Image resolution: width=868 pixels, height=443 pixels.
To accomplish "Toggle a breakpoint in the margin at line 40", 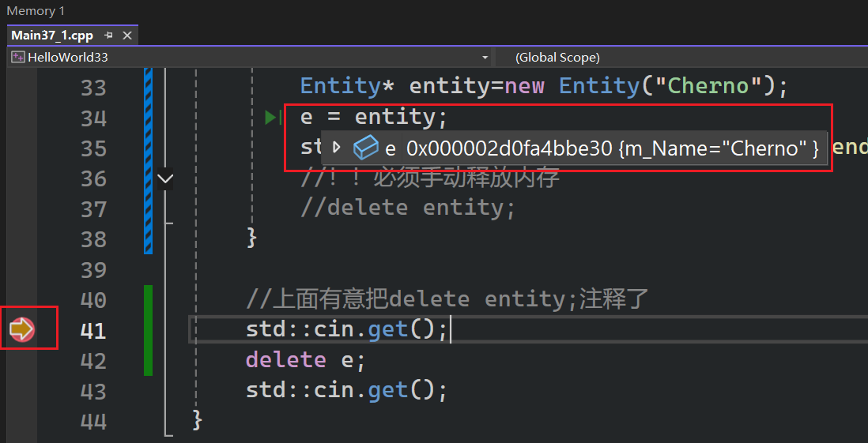I will (21, 299).
